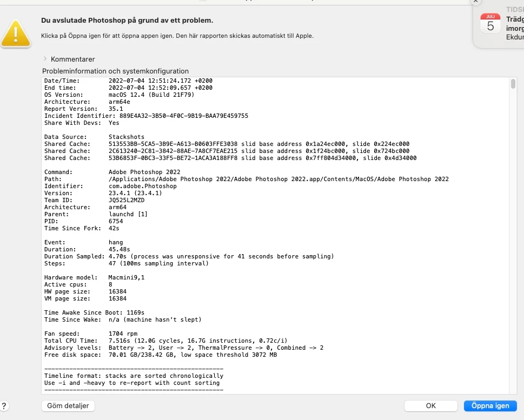
Task: Click the OK button
Action: 430,405
